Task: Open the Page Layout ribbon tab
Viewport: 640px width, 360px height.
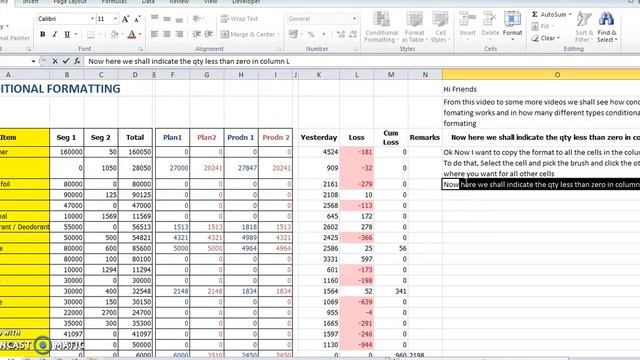Action: [x=70, y=2]
